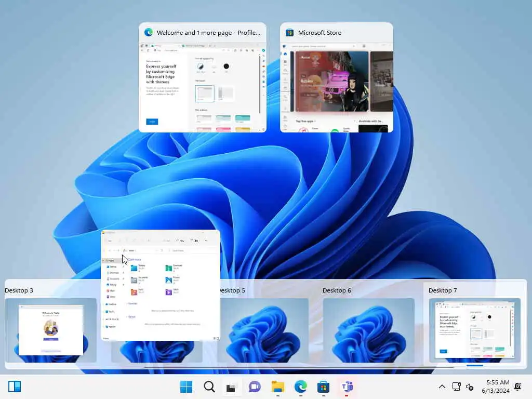Click the Desktop 6 name label

(x=337, y=290)
